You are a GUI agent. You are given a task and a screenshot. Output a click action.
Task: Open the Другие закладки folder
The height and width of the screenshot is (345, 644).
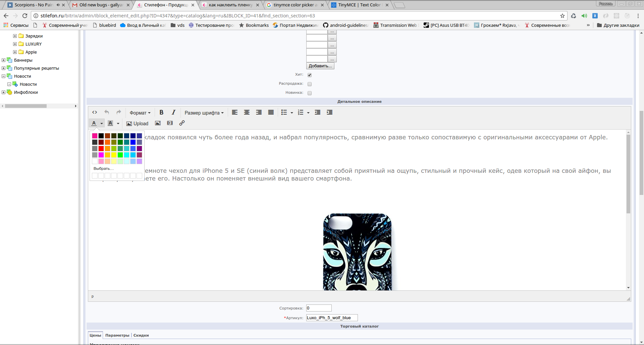coord(618,25)
